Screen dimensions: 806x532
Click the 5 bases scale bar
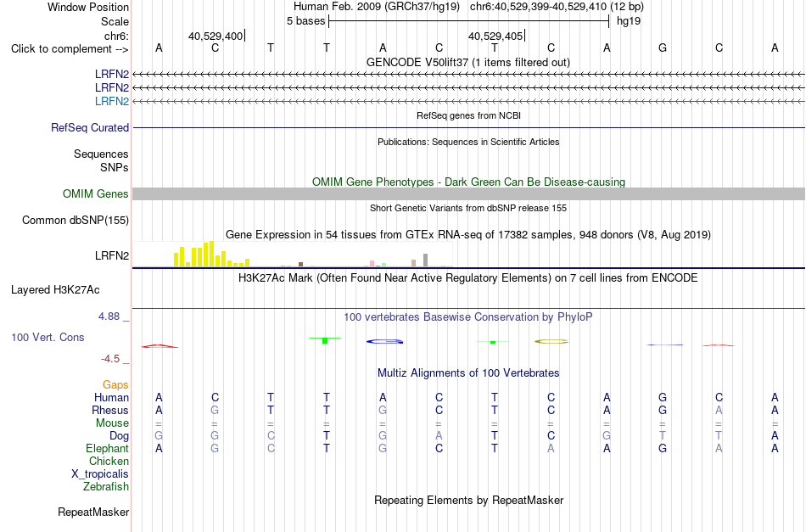click(x=469, y=21)
